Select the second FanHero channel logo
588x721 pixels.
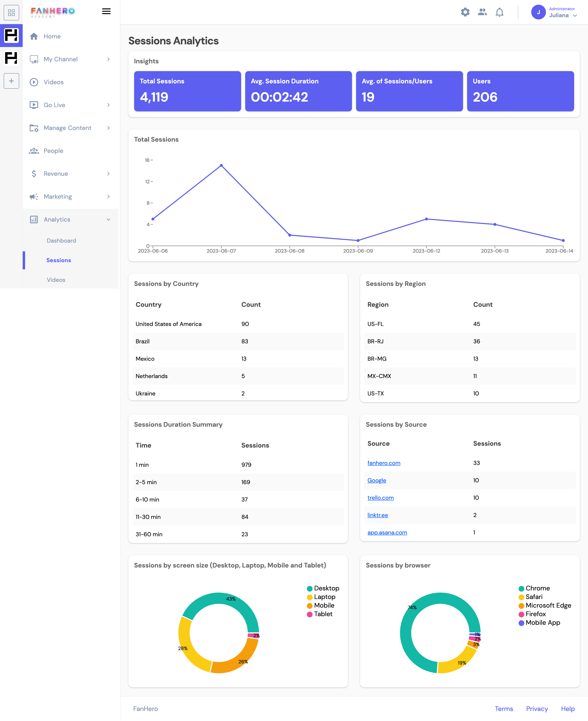pos(11,58)
